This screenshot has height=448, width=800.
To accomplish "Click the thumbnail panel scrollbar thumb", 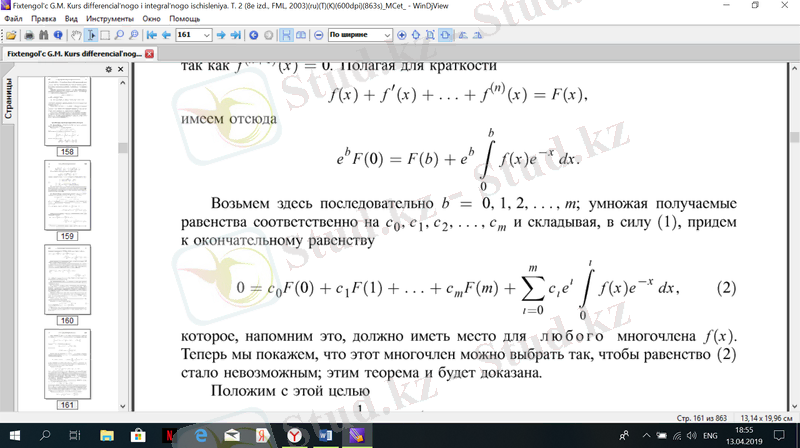I will tap(122, 148).
